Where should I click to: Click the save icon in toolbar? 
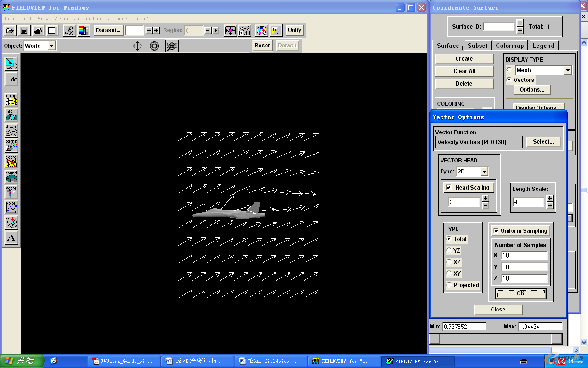(x=24, y=30)
